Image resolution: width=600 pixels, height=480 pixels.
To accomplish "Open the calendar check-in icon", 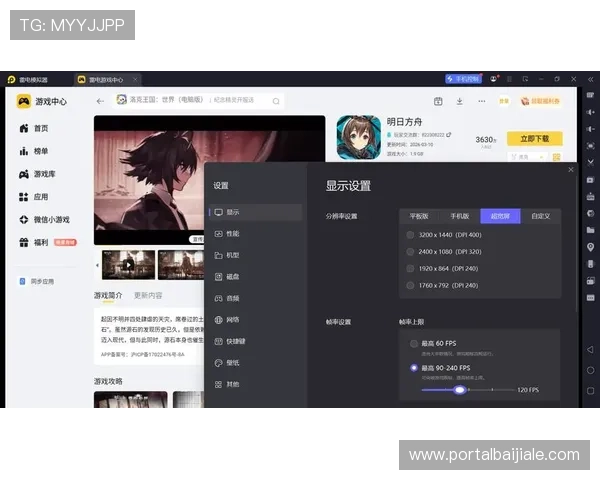I will [x=438, y=101].
